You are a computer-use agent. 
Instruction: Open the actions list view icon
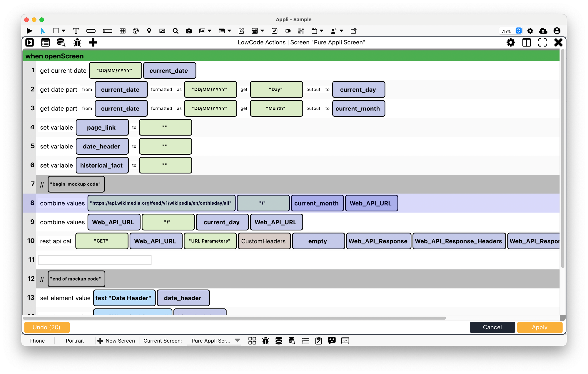pyautogui.click(x=45, y=43)
